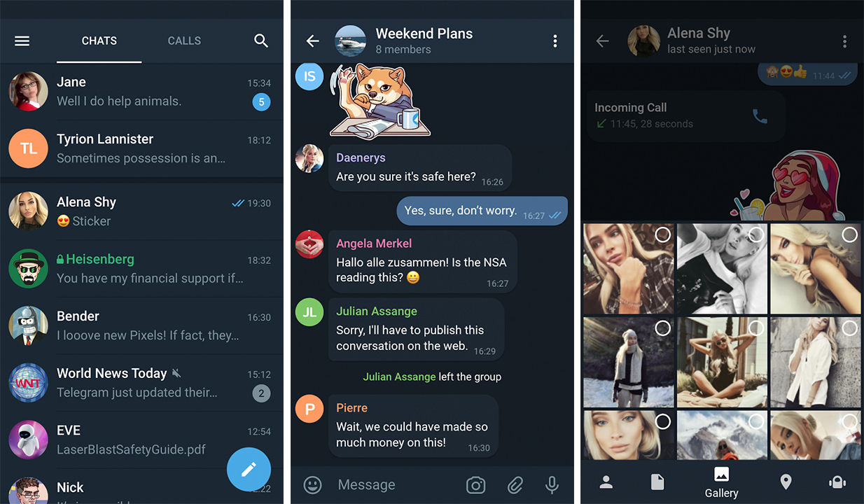Open the location tab in attachment bar
The height and width of the screenshot is (504, 864).
tap(786, 482)
